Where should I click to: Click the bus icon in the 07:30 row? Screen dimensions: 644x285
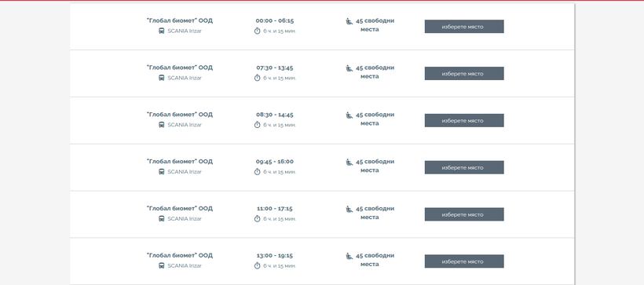162,78
